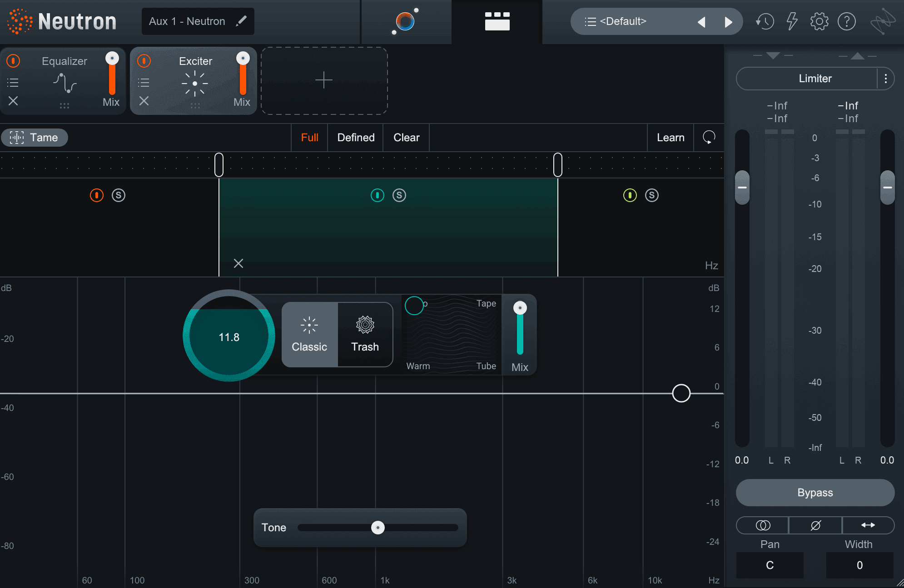This screenshot has width=904, height=588.
Task: Open the settings gear
Action: click(x=820, y=21)
